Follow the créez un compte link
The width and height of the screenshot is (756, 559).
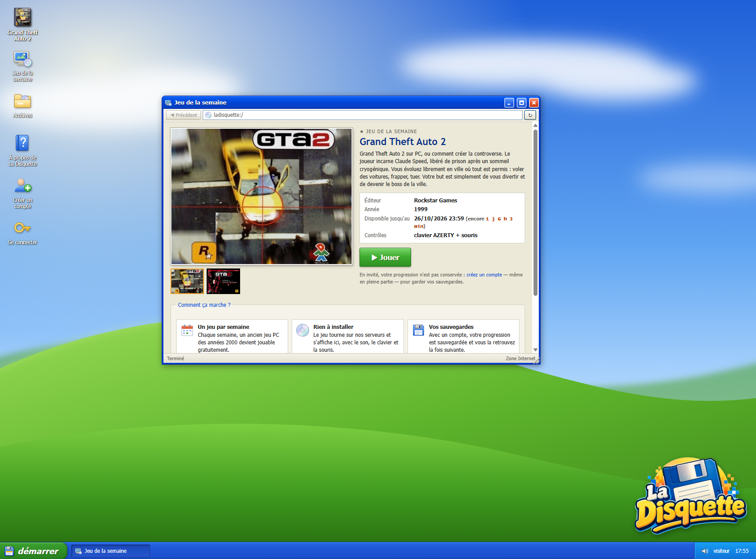click(484, 275)
